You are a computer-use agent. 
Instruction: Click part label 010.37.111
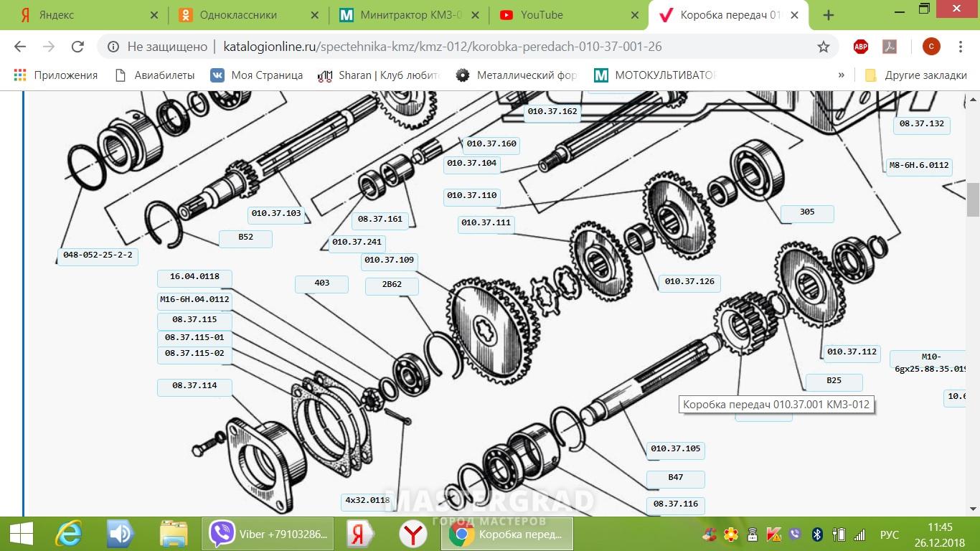pyautogui.click(x=486, y=223)
